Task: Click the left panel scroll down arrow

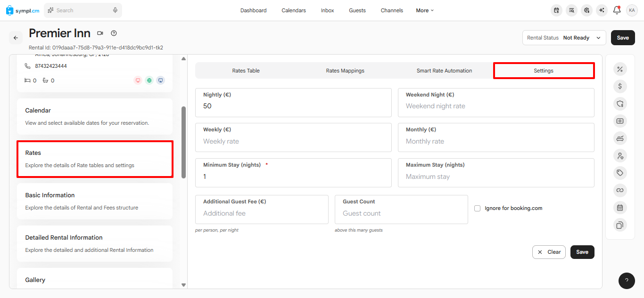Action: pos(183,285)
